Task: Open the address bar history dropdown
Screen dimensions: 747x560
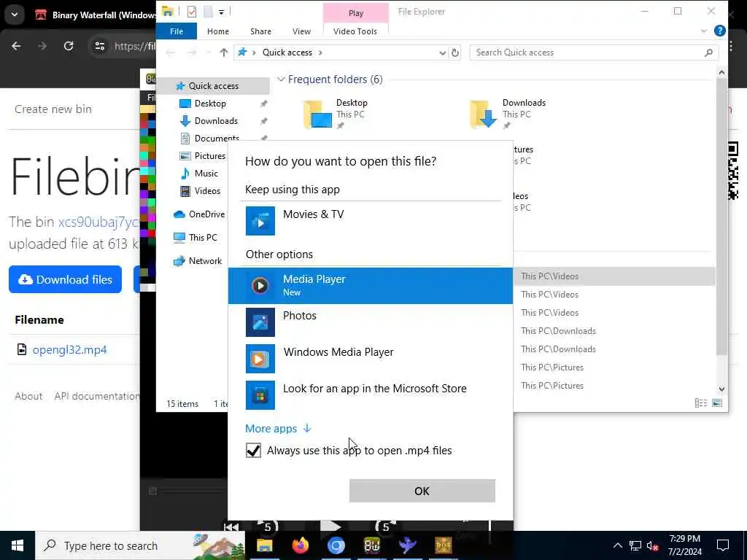Action: pyautogui.click(x=442, y=52)
